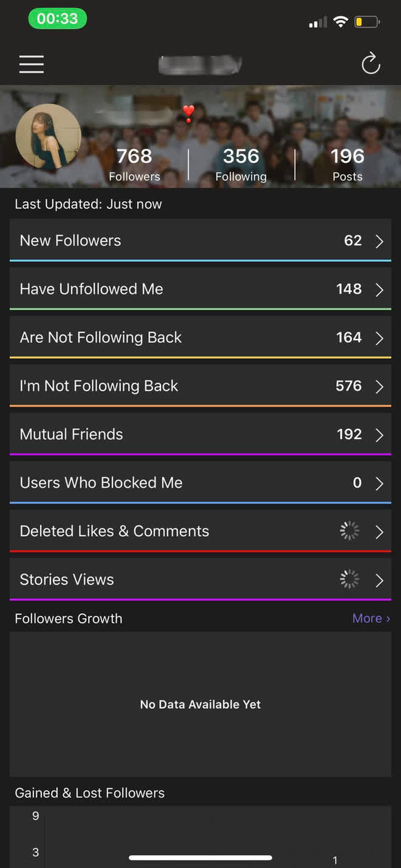This screenshot has width=401, height=868.
Task: Open the hamburger menu
Action: tap(32, 64)
